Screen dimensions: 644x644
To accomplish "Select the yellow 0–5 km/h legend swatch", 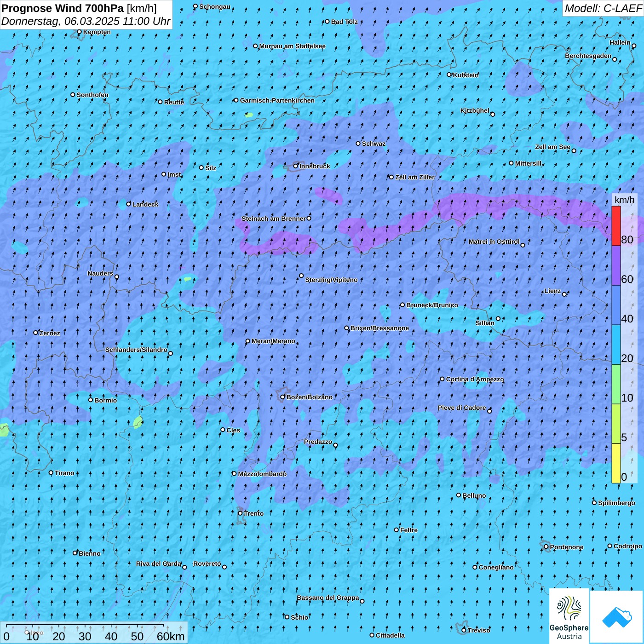I will tap(616, 463).
